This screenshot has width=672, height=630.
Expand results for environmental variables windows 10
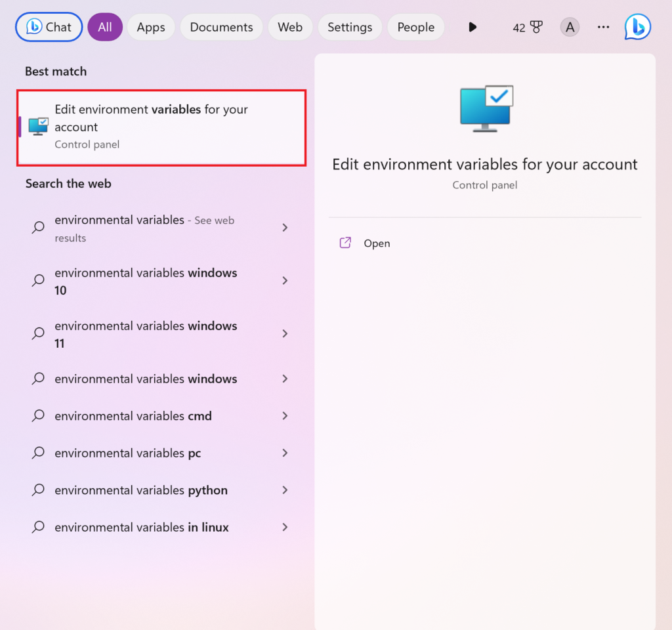(x=285, y=280)
